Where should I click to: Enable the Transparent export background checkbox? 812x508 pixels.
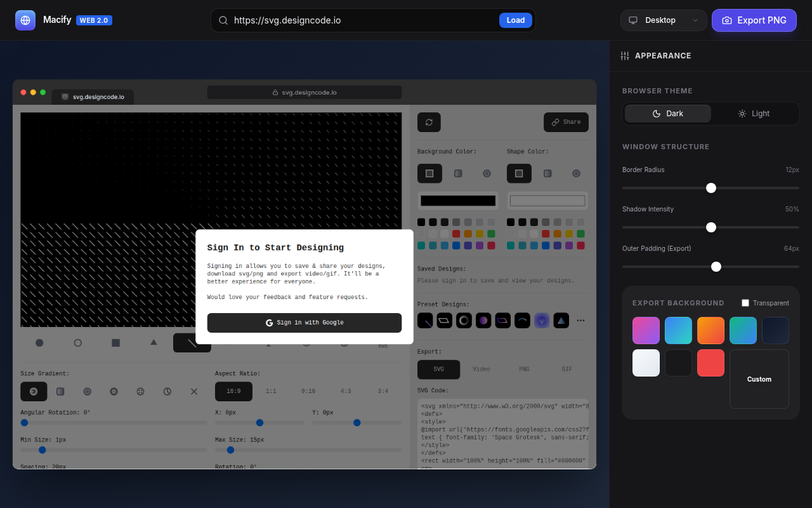745,303
